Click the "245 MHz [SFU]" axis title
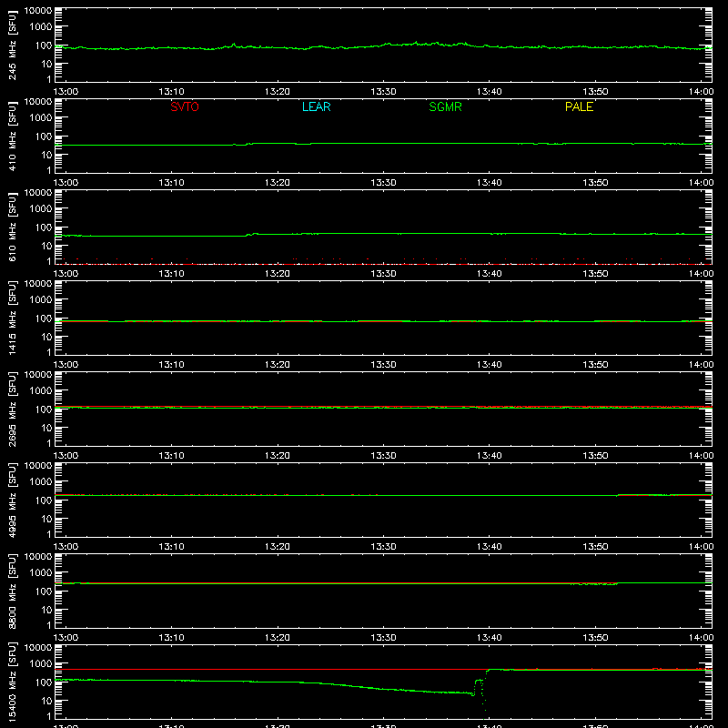 tap(13, 45)
